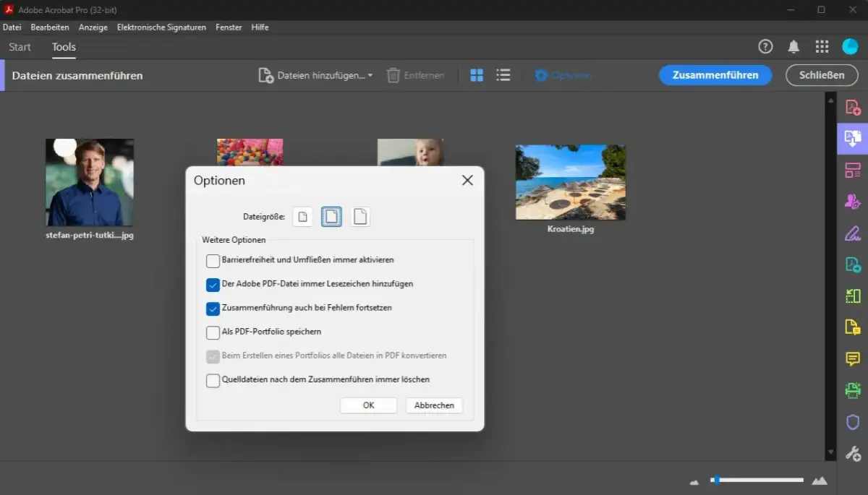868x495 pixels.
Task: Select the Kroatien.jpg thumbnail
Action: click(570, 182)
